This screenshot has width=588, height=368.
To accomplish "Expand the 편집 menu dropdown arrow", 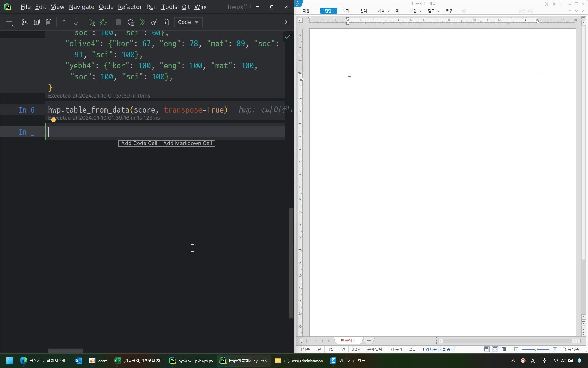I will (x=335, y=11).
